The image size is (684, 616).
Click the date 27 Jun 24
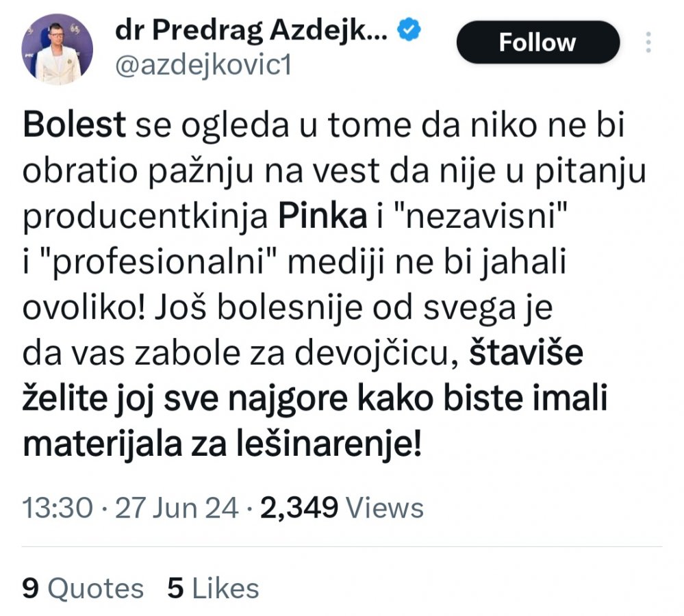175,509
